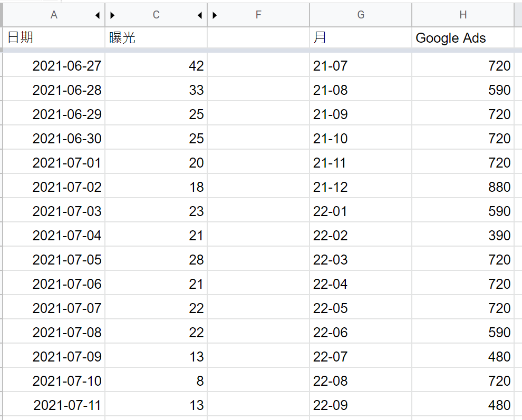Select the Google Ads value 880
Image resolution: width=522 pixels, height=420 pixels.
click(462, 187)
